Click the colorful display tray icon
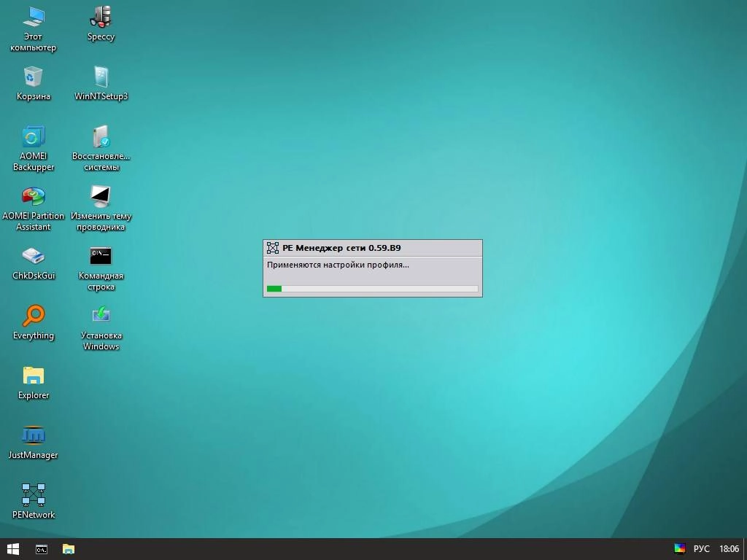747x560 pixels. [x=679, y=549]
